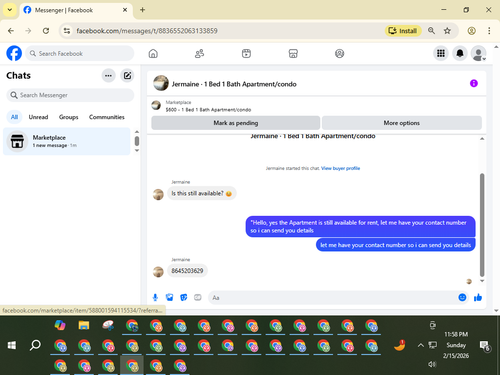Open Chrome three-dot menu
This screenshot has height=375, width=500.
489,31
